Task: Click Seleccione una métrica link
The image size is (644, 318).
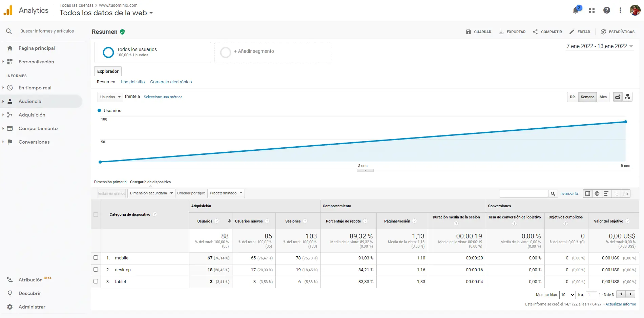Action: (163, 97)
